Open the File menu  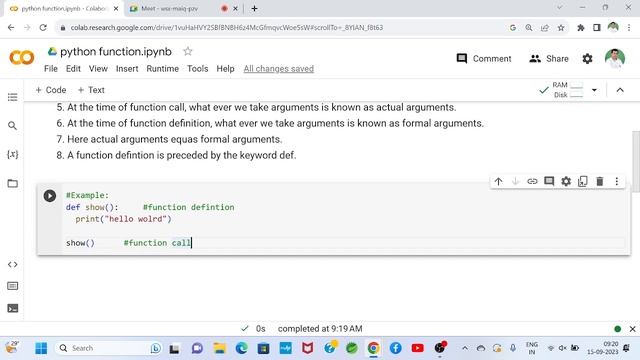tap(51, 69)
